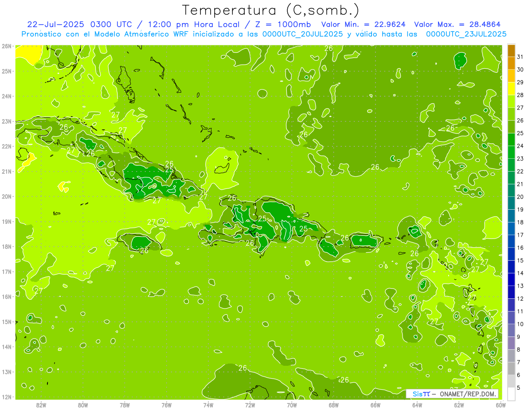Viewport: 532px width, 411px height.
Task: Click the '17N' latitude axis label
Action: coord(6,271)
